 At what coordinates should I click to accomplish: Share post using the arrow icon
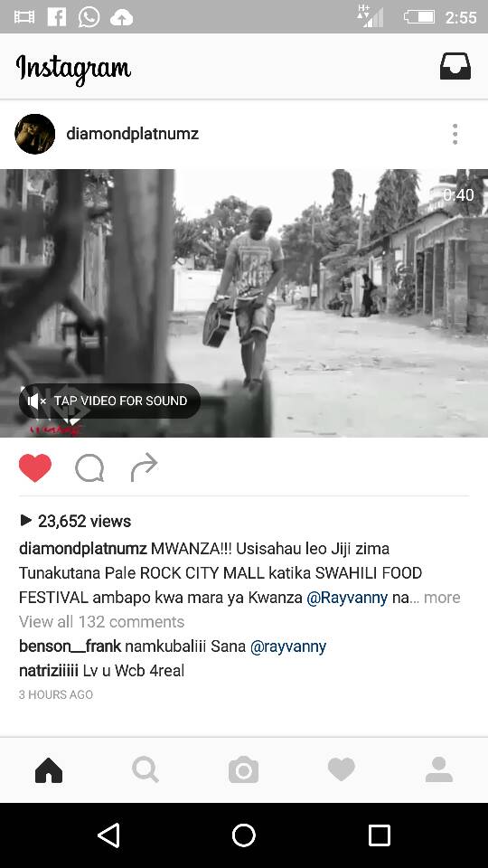(x=144, y=467)
